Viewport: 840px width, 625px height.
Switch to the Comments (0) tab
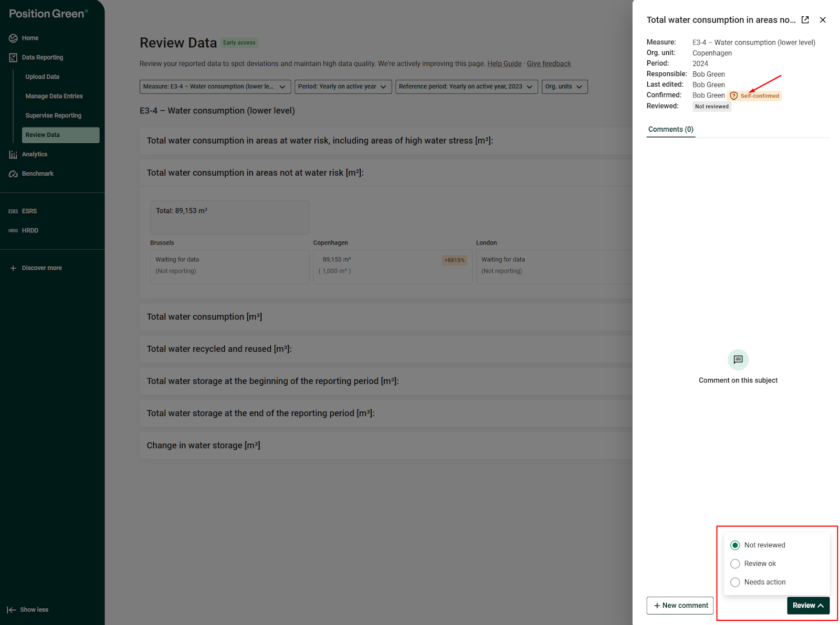coord(670,130)
